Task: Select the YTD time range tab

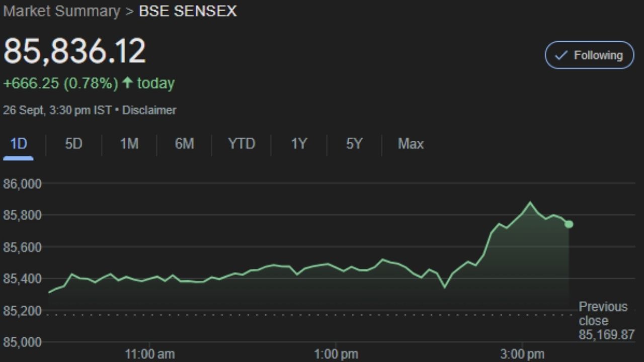Action: (242, 144)
